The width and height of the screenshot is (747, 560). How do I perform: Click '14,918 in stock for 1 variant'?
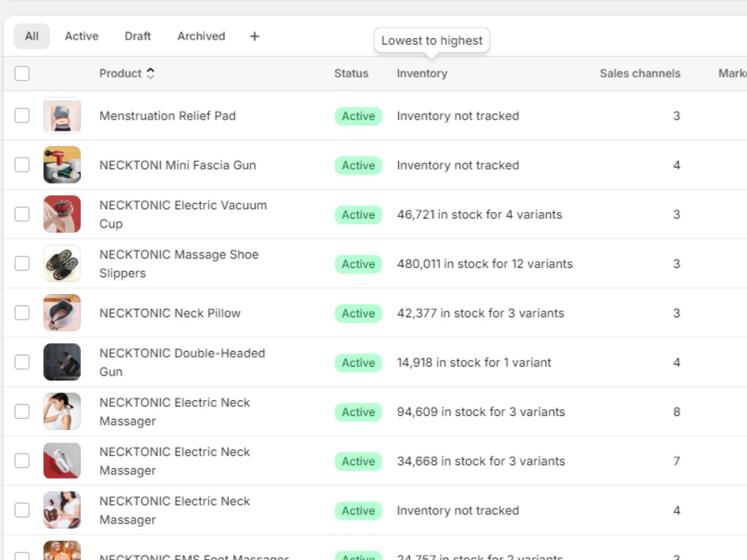(x=474, y=362)
